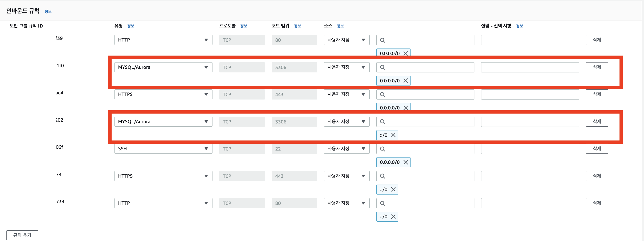
Task: Click rule ID text ending 06f
Action: [60, 147]
